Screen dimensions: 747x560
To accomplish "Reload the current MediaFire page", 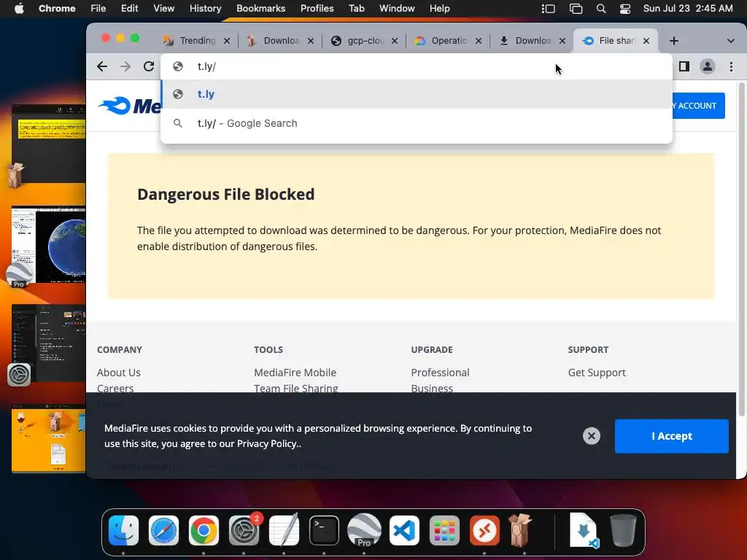I will [x=149, y=66].
